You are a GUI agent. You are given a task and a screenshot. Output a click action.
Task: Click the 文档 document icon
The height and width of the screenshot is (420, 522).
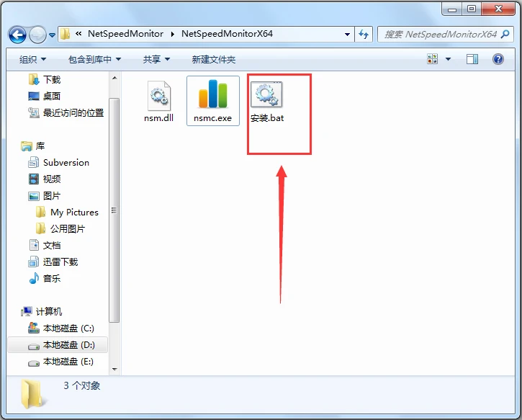pos(34,245)
